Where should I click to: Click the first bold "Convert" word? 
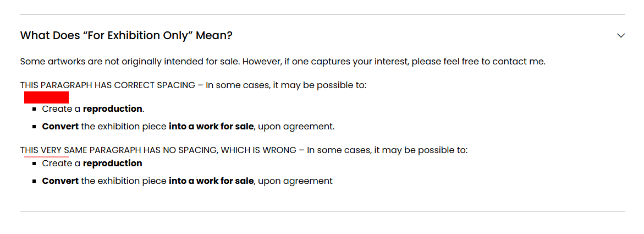(60, 126)
